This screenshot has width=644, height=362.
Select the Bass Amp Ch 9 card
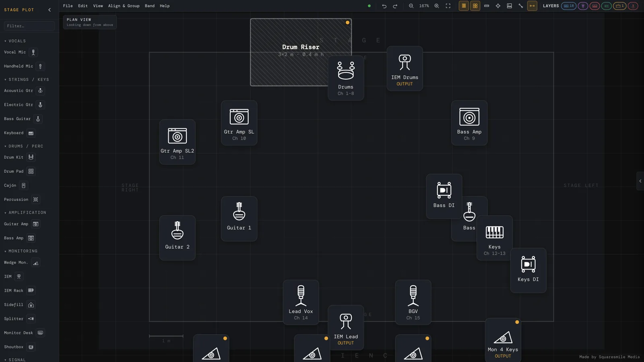pyautogui.click(x=469, y=123)
